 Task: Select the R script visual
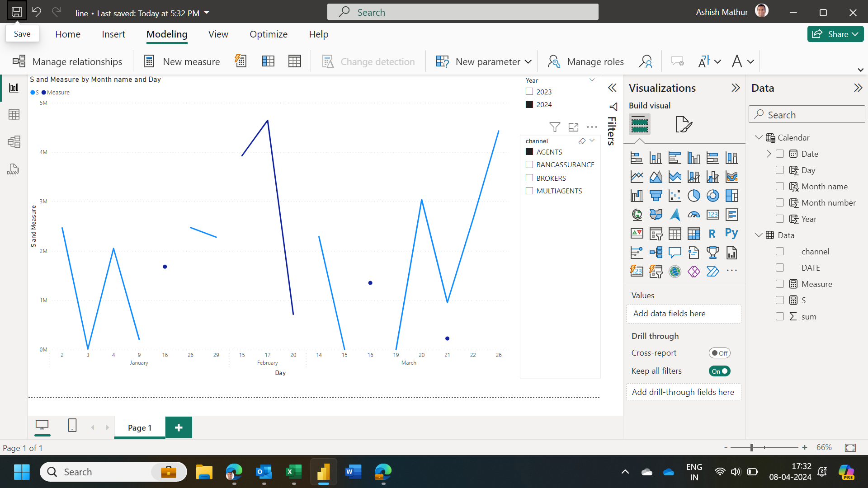click(712, 234)
